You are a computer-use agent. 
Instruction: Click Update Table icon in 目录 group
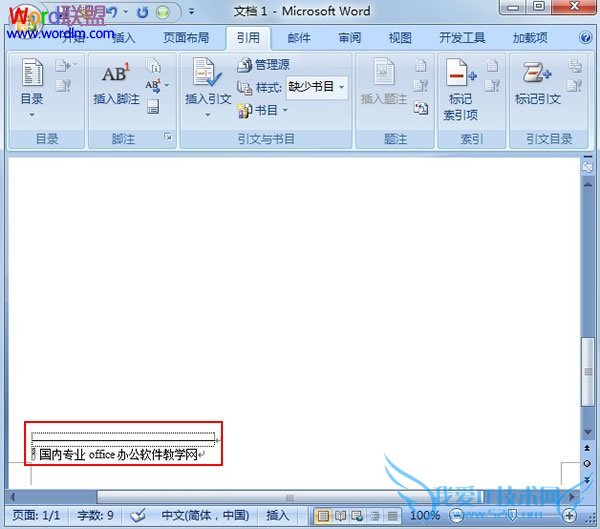point(63,85)
